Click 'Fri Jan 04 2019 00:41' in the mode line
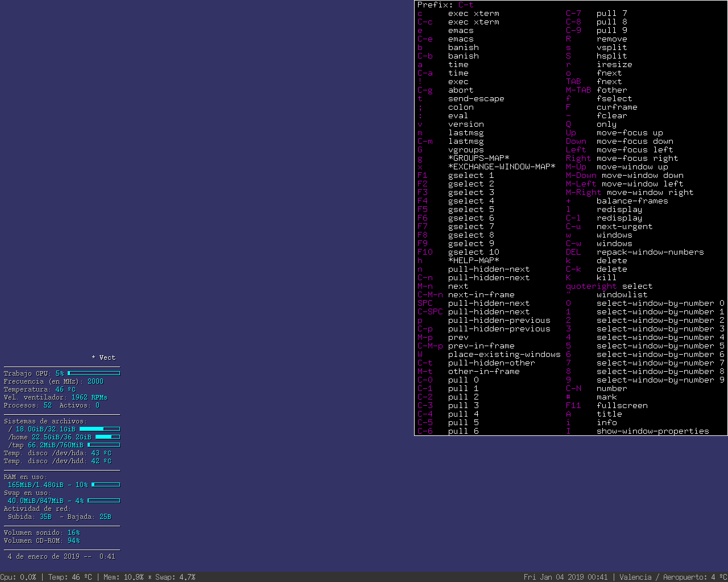 (565, 577)
